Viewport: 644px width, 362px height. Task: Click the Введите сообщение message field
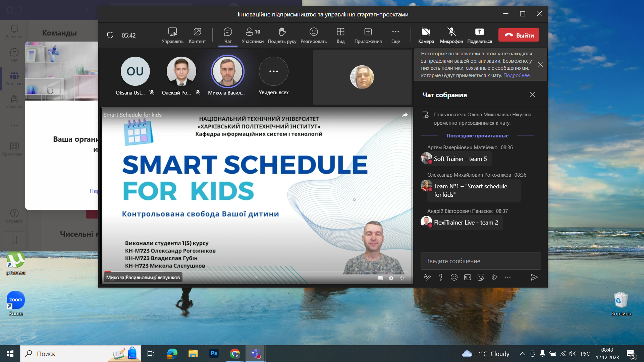pos(480,261)
